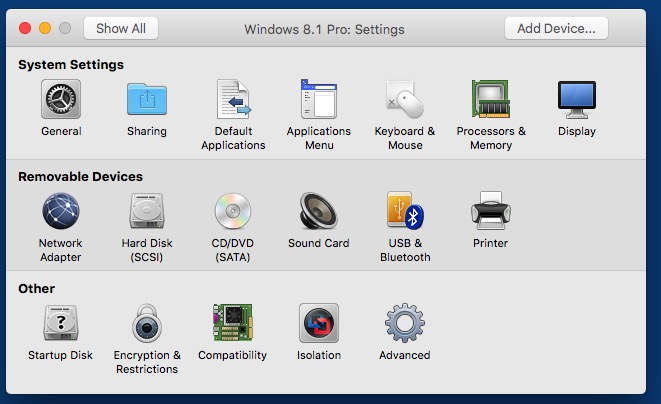Click the "Sound Card" label text
Image resolution: width=661 pixels, height=404 pixels.
tap(319, 243)
